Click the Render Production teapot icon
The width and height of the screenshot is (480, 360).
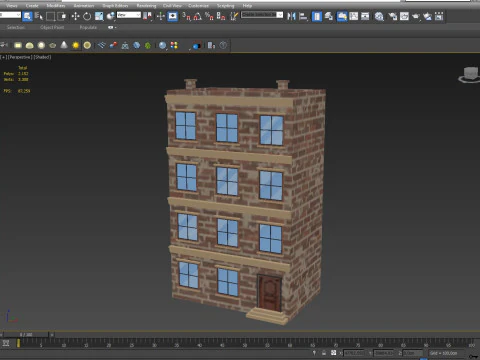tap(416, 16)
